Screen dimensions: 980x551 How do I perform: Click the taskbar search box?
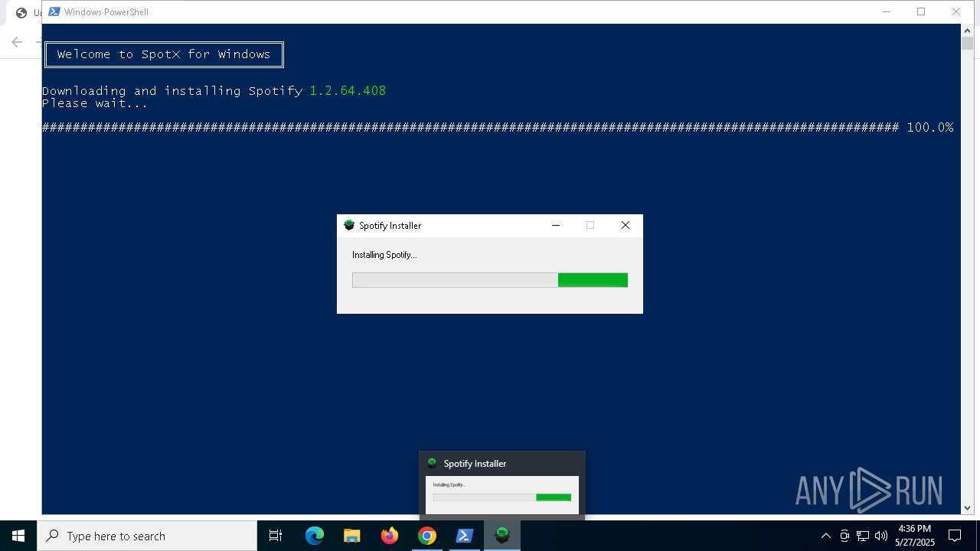pos(147,536)
